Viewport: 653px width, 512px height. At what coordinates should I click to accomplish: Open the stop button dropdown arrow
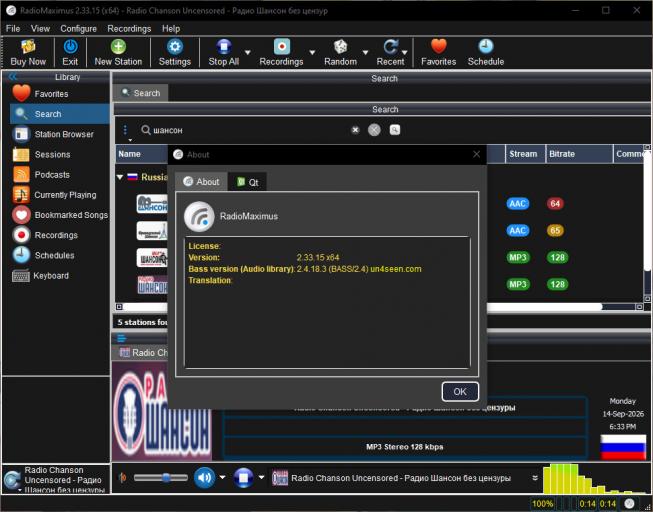(x=262, y=477)
